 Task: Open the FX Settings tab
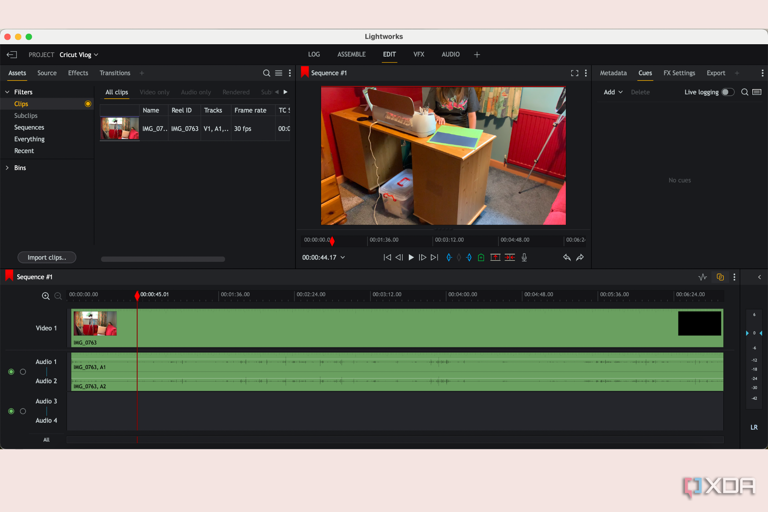[679, 73]
